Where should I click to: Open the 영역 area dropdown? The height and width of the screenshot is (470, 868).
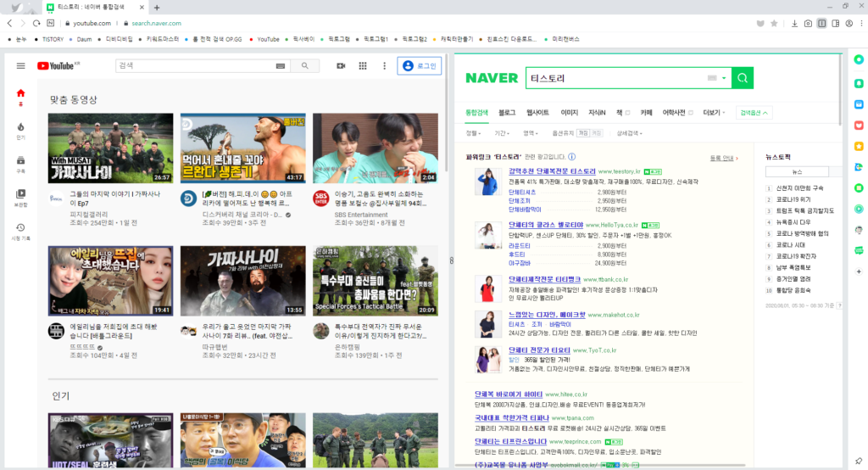pos(531,133)
